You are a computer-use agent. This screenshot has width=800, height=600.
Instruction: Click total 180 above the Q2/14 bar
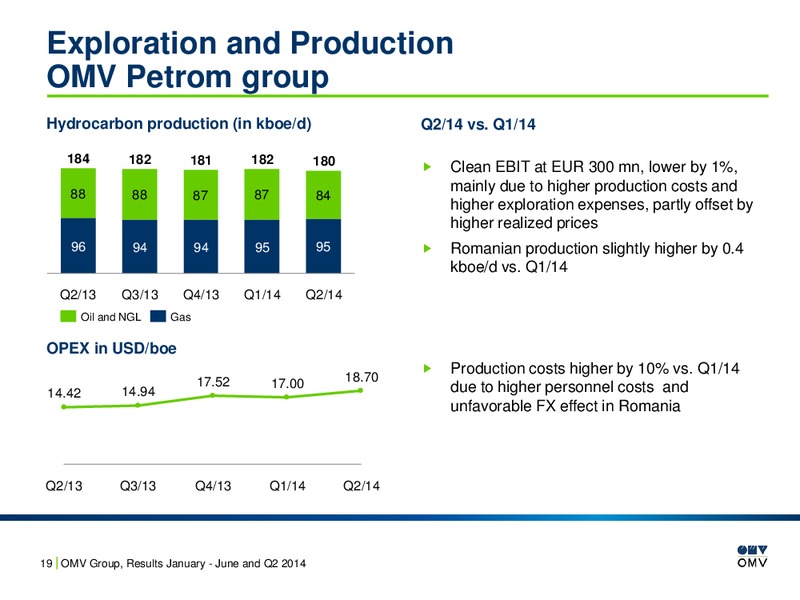coord(323,161)
